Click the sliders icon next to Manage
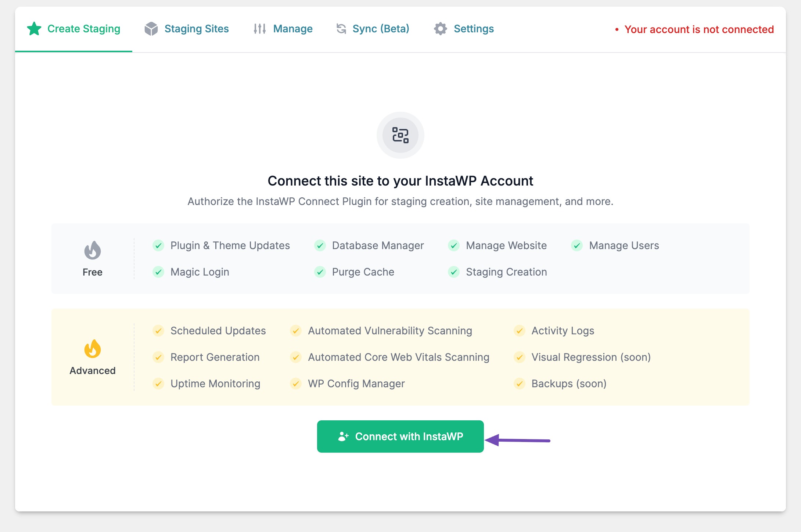This screenshot has height=532, width=801. (260, 29)
